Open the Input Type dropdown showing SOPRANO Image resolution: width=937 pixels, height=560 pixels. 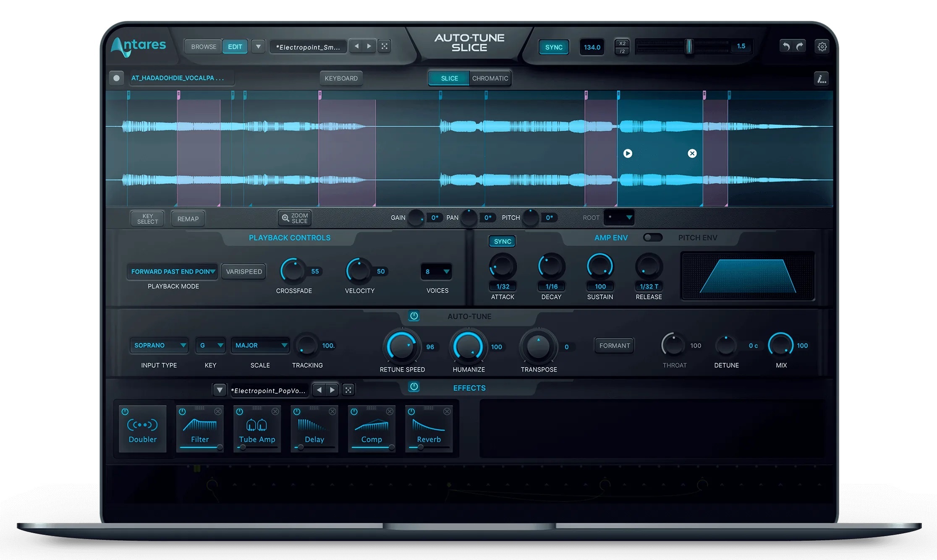[159, 345]
